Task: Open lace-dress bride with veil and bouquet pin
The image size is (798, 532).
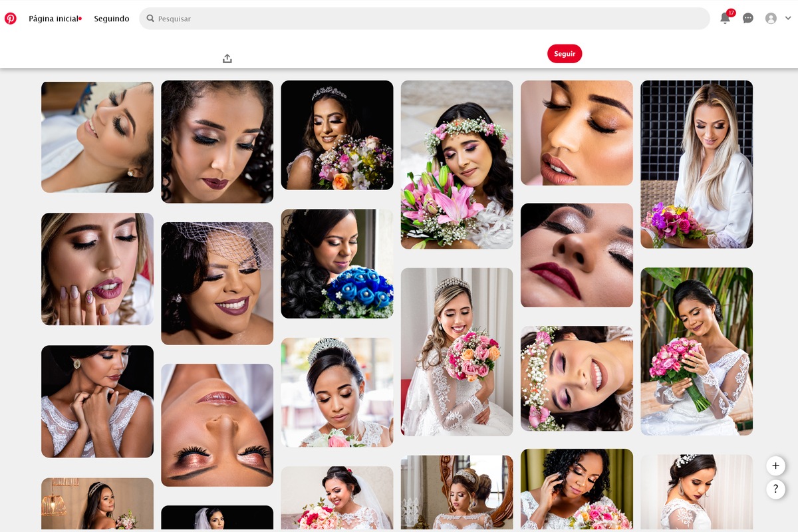Action: 457,352
